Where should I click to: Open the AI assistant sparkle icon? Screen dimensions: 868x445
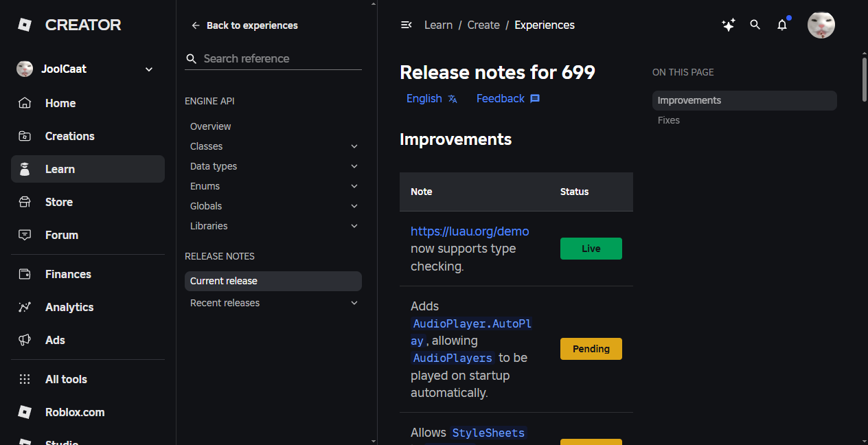[x=729, y=25]
